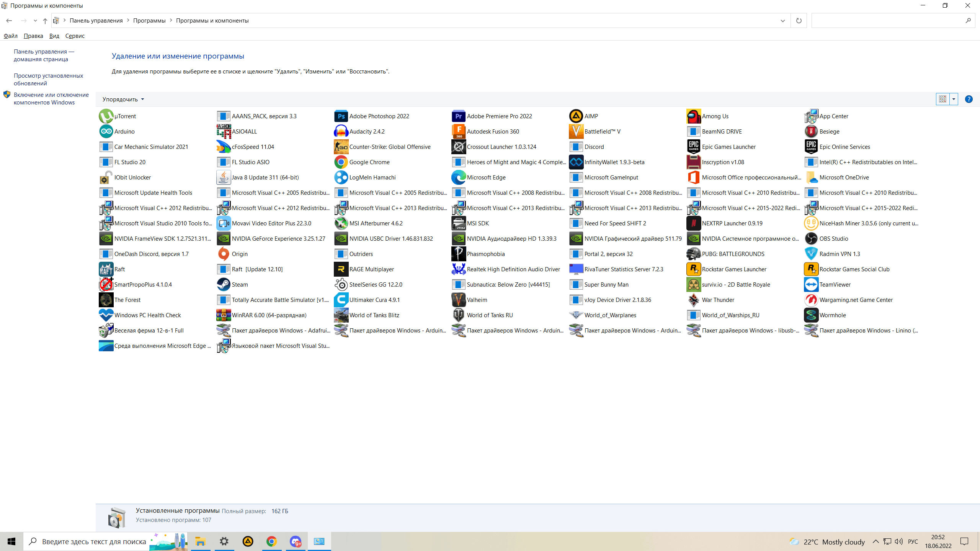The image size is (980, 551).
Task: Select the µTorrent program icon
Action: tap(106, 116)
